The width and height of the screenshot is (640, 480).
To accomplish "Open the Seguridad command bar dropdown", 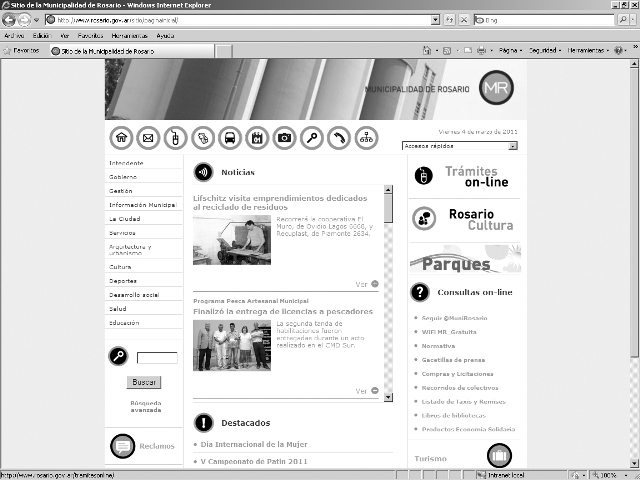I will 545,51.
